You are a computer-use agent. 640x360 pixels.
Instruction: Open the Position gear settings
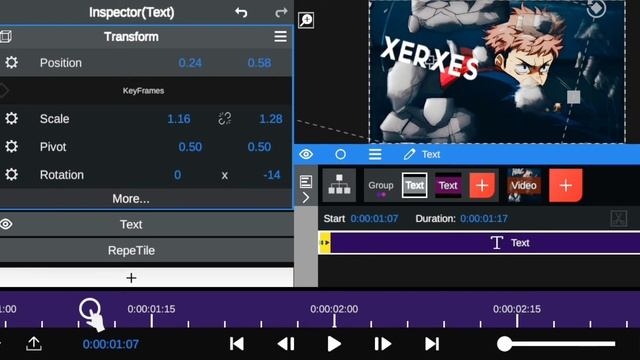(x=11, y=62)
